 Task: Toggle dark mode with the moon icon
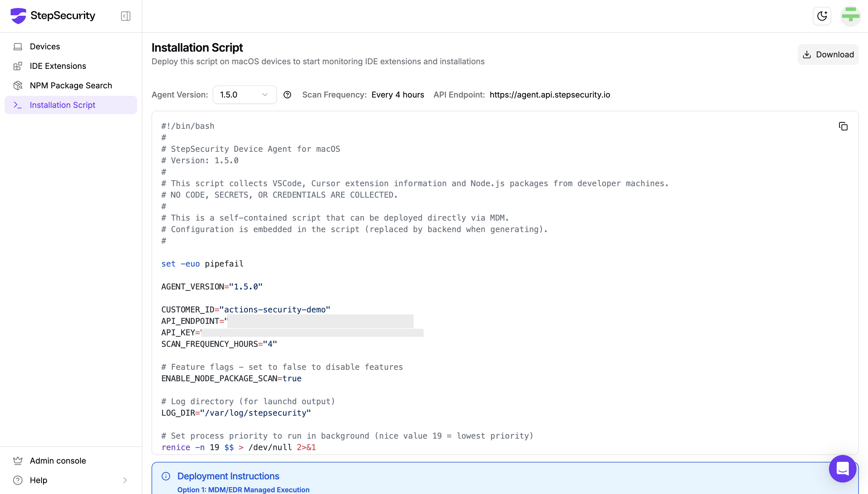pyautogui.click(x=822, y=16)
